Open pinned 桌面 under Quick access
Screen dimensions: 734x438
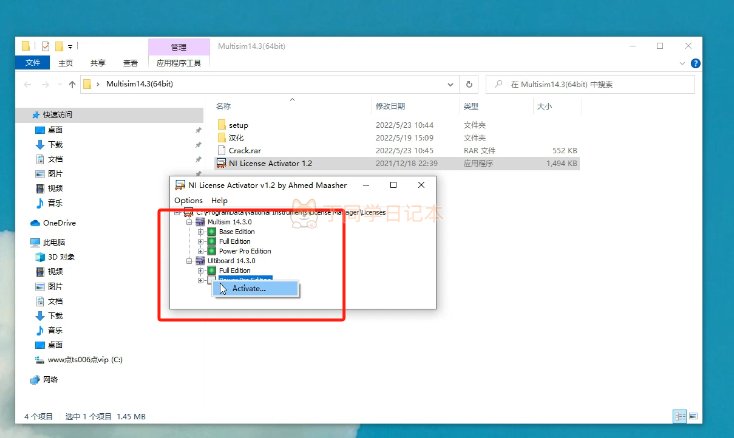point(55,130)
